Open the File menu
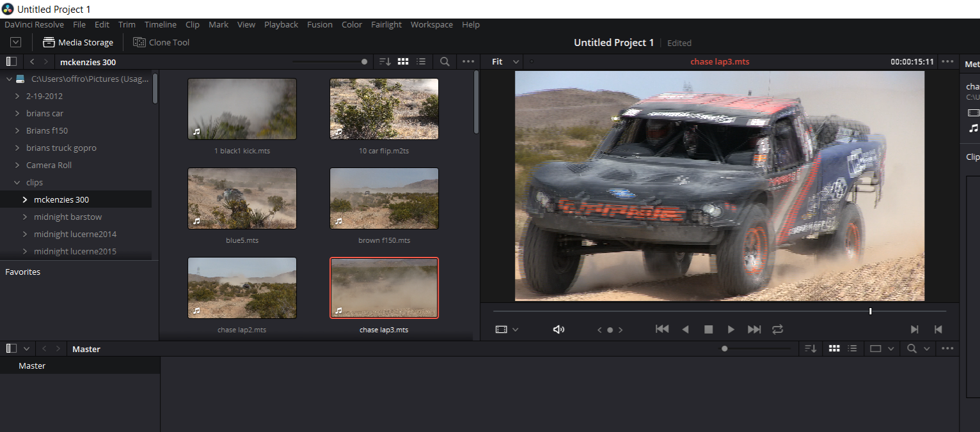Screen dimensions: 980x432 [x=79, y=24]
